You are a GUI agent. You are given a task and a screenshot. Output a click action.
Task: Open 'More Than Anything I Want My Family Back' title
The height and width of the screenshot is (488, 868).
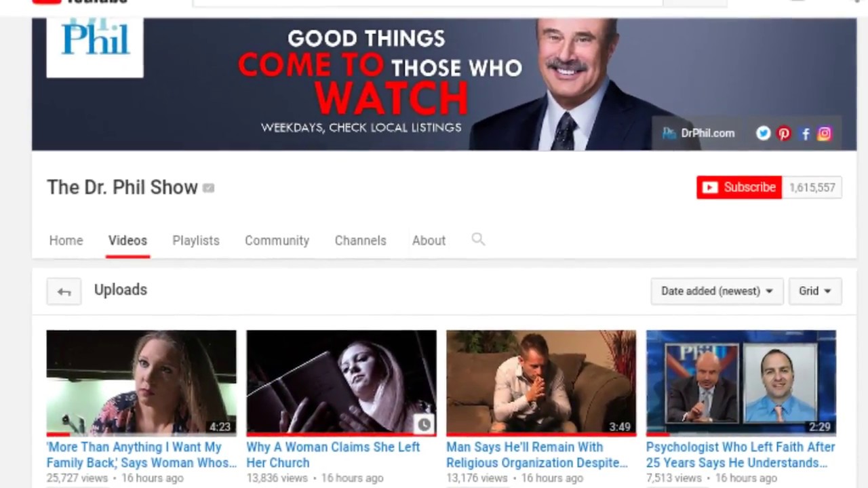click(x=141, y=455)
